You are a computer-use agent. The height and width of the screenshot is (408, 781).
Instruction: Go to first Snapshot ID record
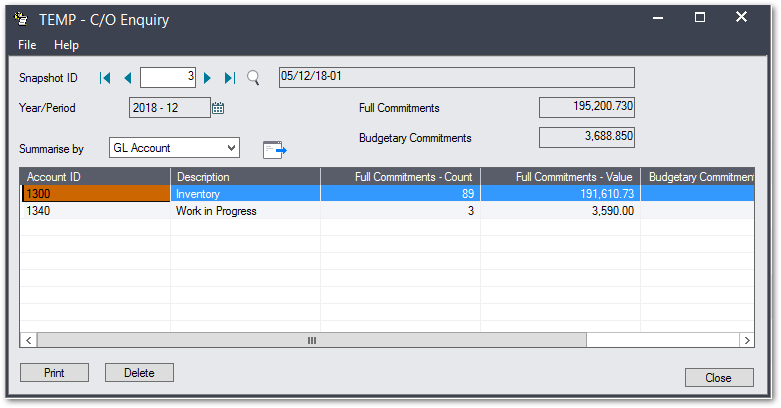[105, 78]
